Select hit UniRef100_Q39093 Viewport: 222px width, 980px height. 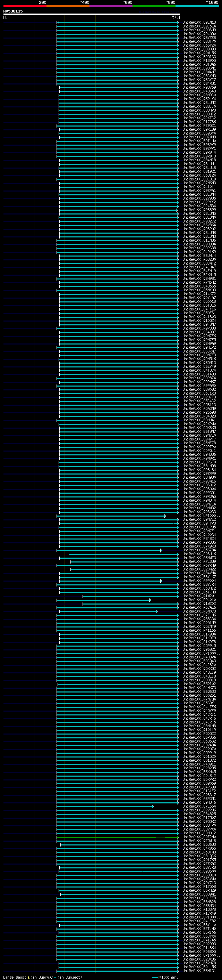(199, 49)
